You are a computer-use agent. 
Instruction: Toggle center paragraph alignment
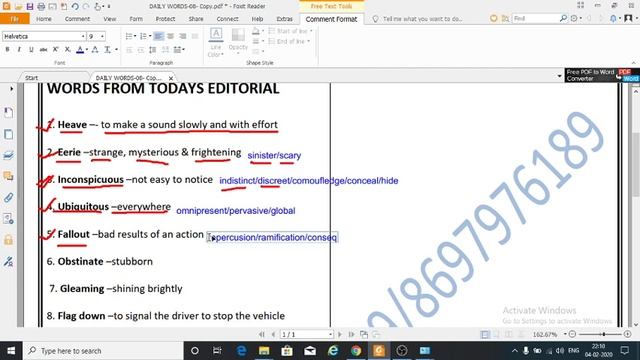[x=171, y=36]
